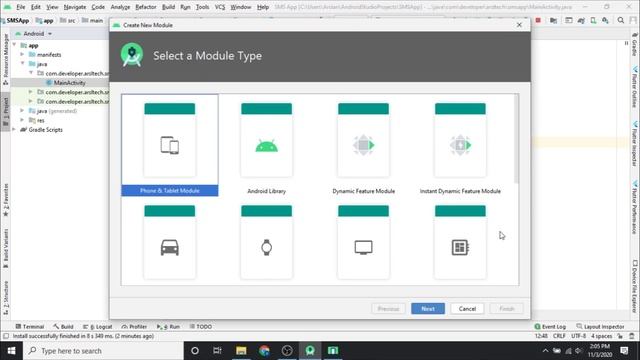Open the Event Log
The image size is (640, 360).
[550, 327]
